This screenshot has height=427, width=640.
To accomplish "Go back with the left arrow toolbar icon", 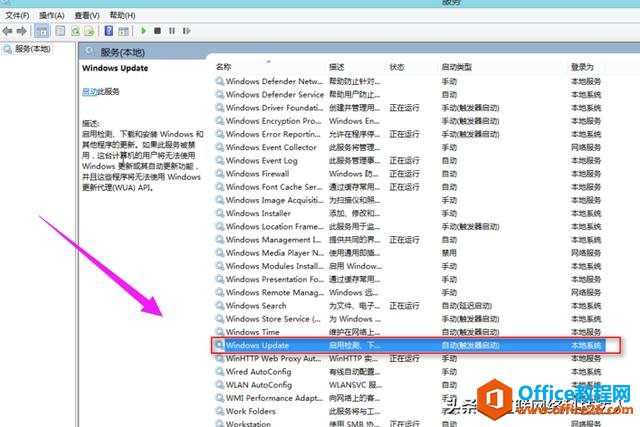I will pos(7,31).
